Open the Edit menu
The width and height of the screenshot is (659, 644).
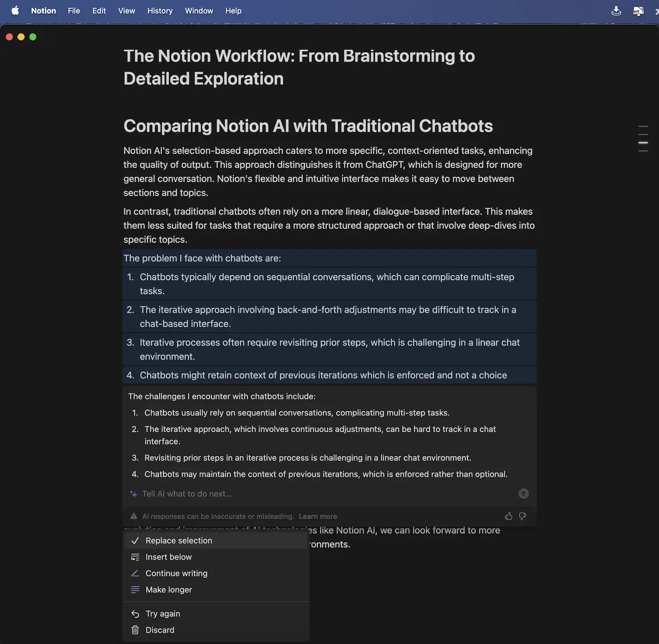point(99,11)
